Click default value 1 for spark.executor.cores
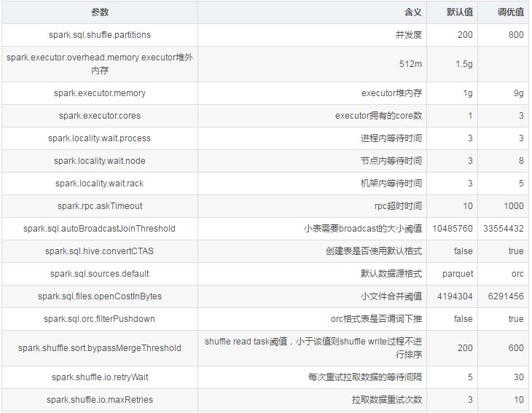Screen dimensions: 532x413 click(470, 116)
